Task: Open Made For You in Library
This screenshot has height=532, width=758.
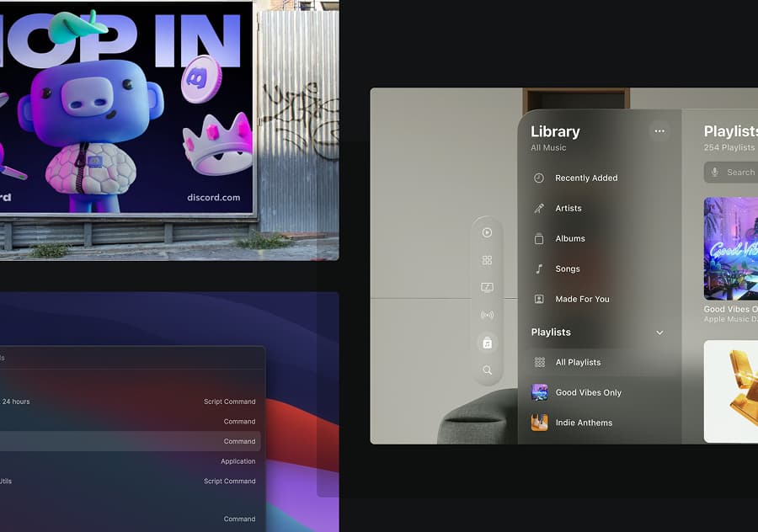Action: pyautogui.click(x=598, y=299)
